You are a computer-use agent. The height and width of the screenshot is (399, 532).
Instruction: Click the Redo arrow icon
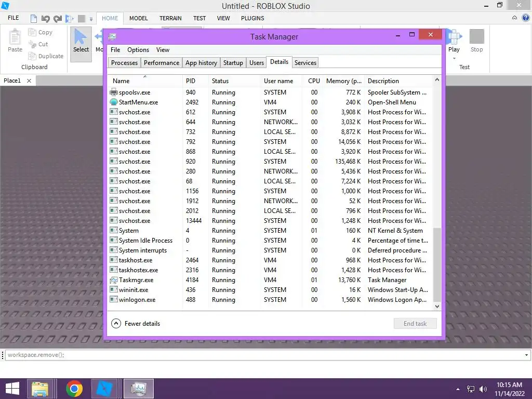(58, 19)
